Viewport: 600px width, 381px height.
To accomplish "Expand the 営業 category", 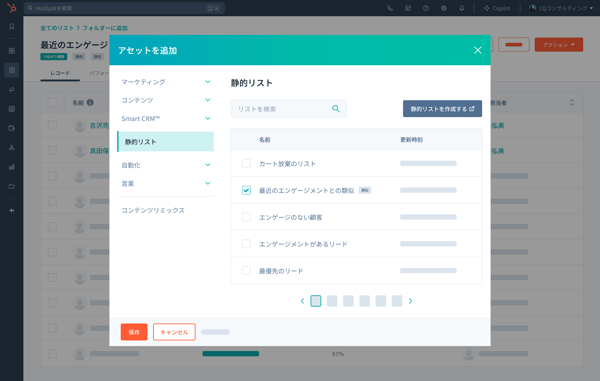I will (x=166, y=183).
